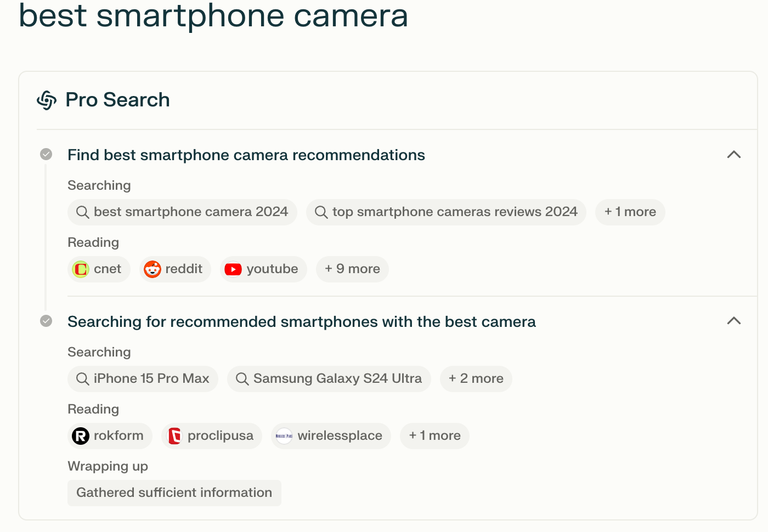Viewport: 768px width, 532px height.
Task: Click the wirelessplace favicon
Action: pyautogui.click(x=284, y=436)
